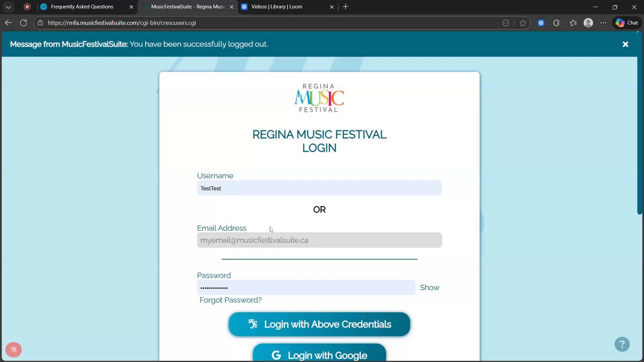644x362 pixels.
Task: Click Login with Above Credentials button
Action: click(x=319, y=324)
